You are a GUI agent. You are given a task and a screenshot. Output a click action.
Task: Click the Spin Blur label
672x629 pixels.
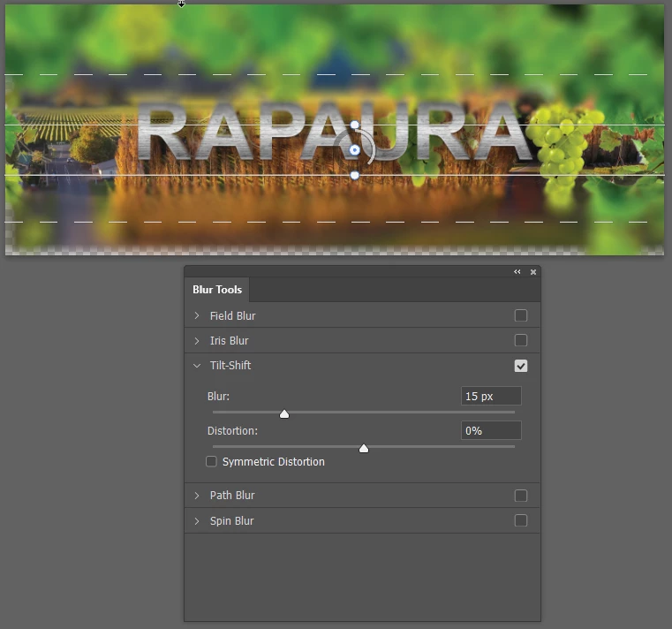point(231,521)
